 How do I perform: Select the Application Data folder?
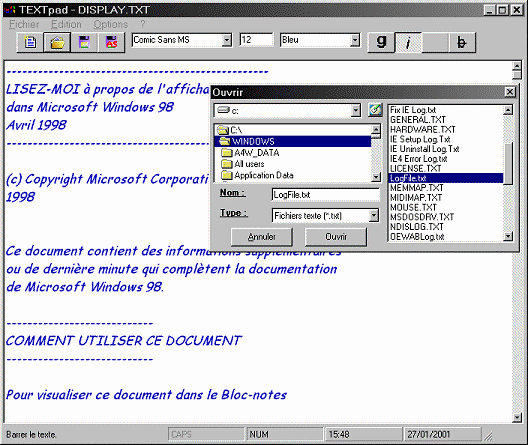(293, 175)
